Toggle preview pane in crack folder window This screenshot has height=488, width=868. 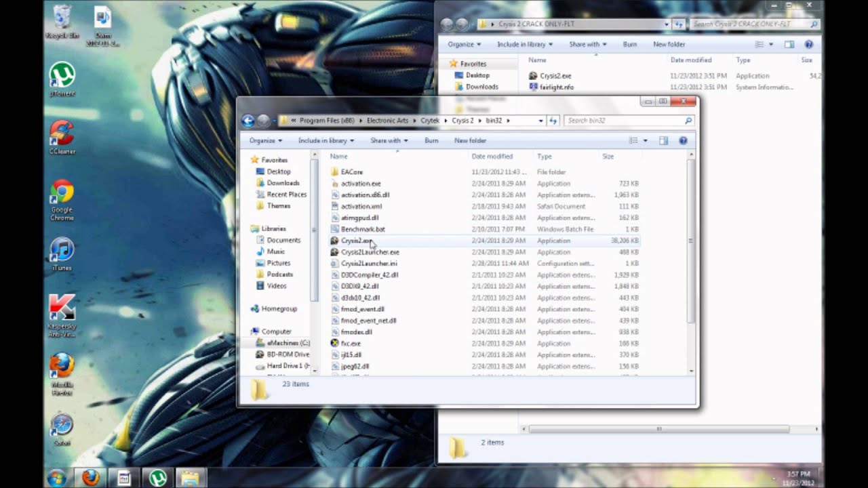point(789,44)
